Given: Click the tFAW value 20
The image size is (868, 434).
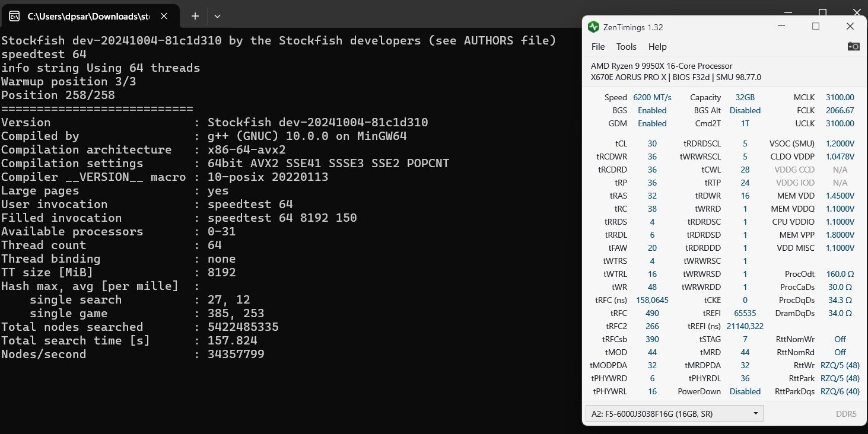Looking at the screenshot, I should (x=652, y=248).
